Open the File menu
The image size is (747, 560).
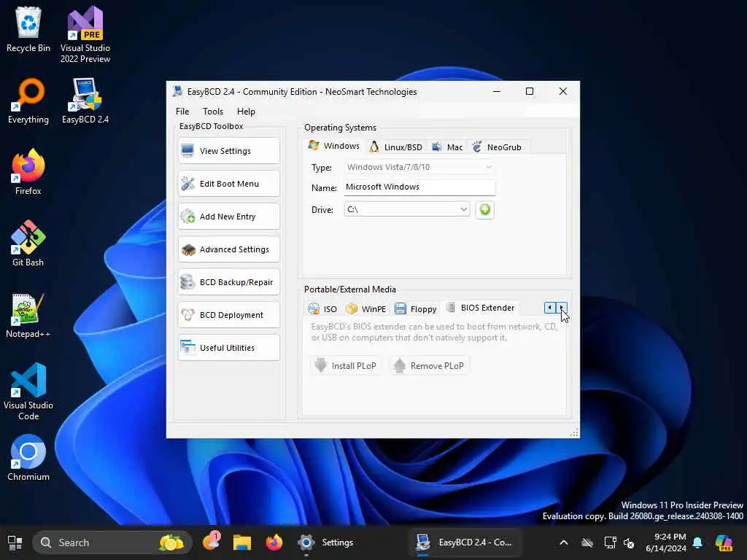pos(182,112)
